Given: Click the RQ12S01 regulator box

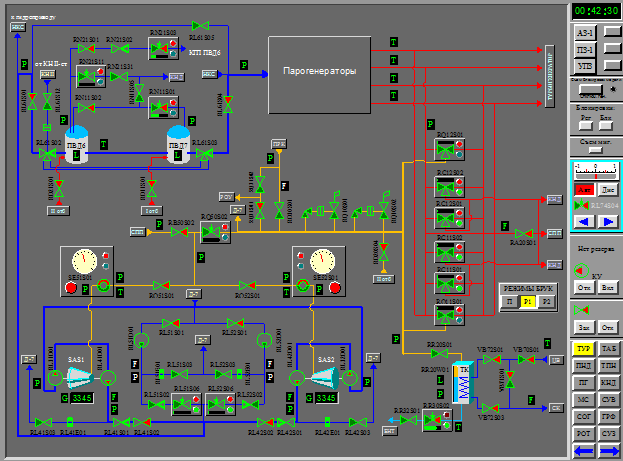Looking at the screenshot, I should [x=449, y=149].
